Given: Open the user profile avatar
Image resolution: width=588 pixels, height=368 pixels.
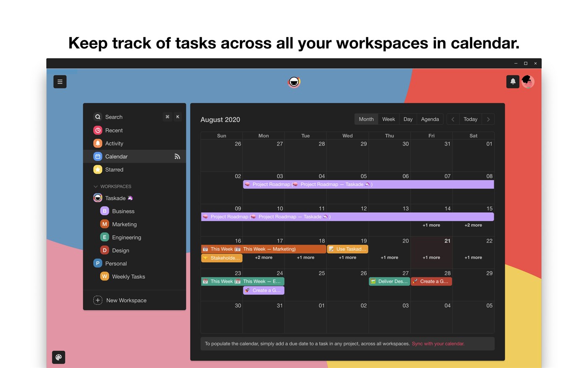Looking at the screenshot, I should (x=528, y=82).
